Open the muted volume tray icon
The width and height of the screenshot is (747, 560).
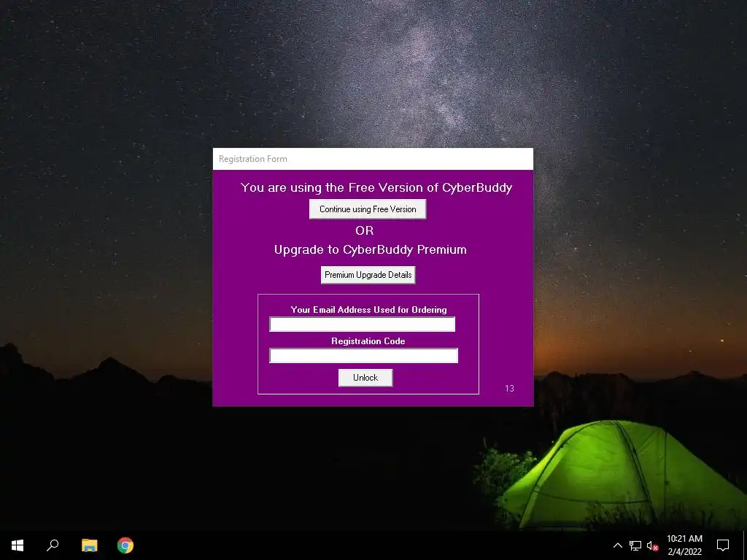click(x=652, y=545)
